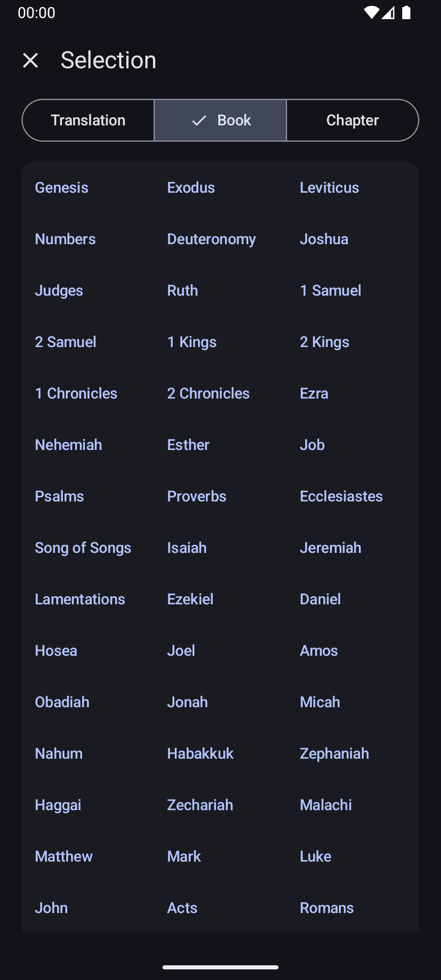441x980 pixels.
Task: Open the Gospel of Matthew
Action: tap(64, 856)
